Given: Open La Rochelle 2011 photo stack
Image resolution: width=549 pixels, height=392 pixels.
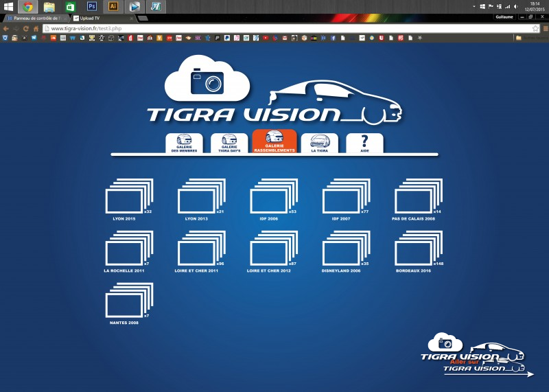Looking at the screenshot, I should [x=128, y=249].
